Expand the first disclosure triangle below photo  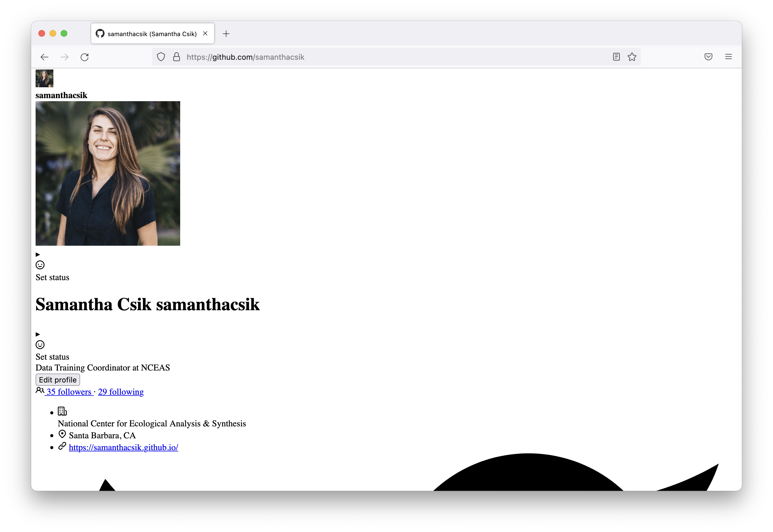38,255
